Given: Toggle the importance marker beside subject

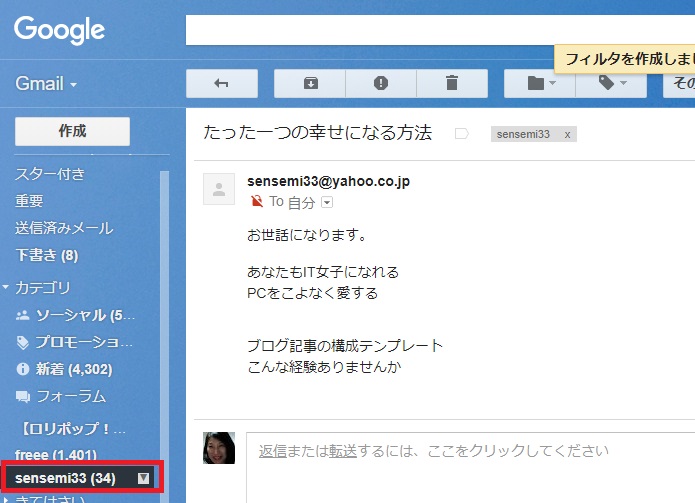Looking at the screenshot, I should tap(462, 133).
